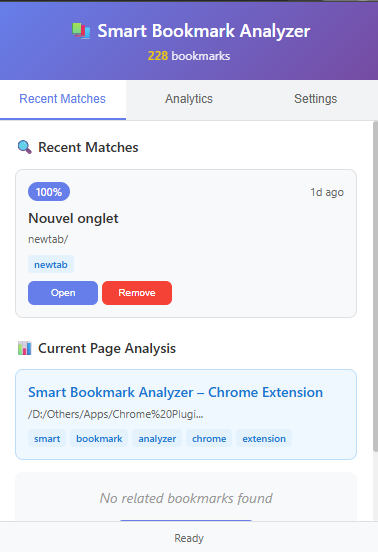Image resolution: width=378 pixels, height=552 pixels.
Task: Select the extension keyword tag
Action: (264, 439)
